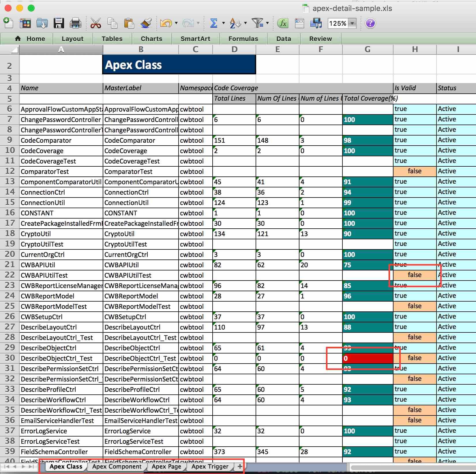Screen dimensions: 476x474
Task: Open the Sort options dropdown arrow
Action: click(246, 23)
